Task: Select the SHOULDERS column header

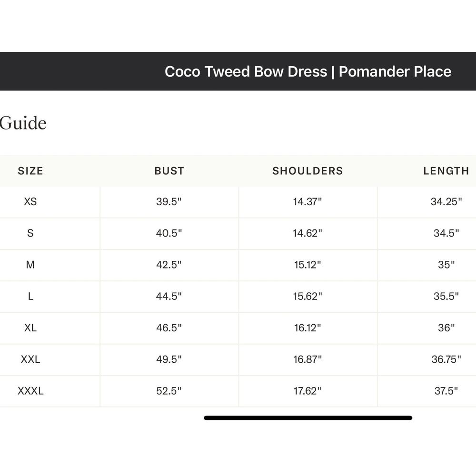Action: tap(307, 171)
